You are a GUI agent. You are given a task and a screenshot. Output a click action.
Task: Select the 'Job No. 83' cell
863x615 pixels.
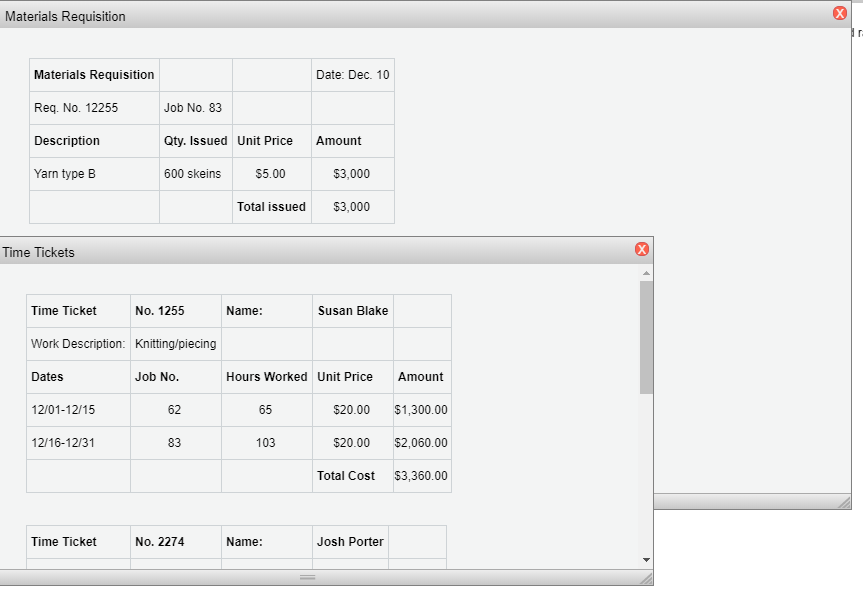click(x=196, y=108)
